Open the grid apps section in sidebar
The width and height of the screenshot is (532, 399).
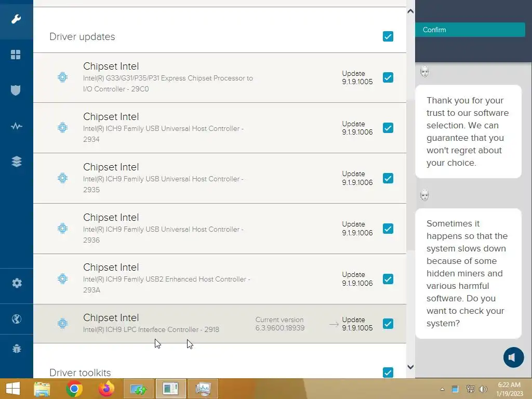(x=16, y=54)
